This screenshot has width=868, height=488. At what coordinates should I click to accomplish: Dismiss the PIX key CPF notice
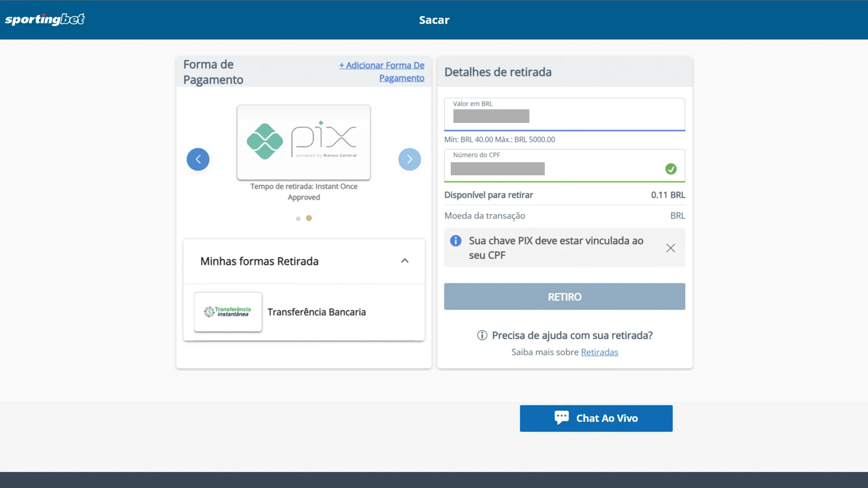670,248
